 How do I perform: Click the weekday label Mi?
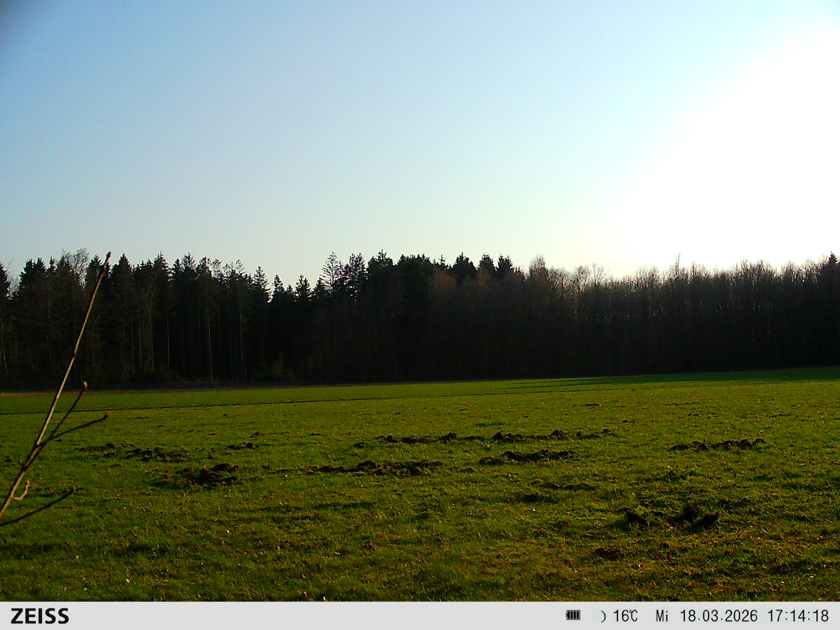[x=661, y=616]
